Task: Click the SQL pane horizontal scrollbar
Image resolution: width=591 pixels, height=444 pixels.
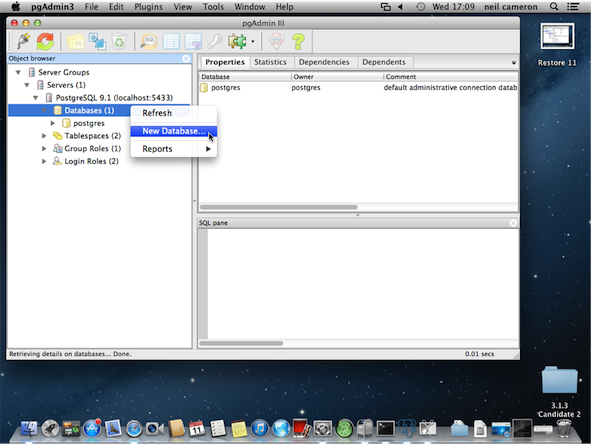Action: [241, 343]
